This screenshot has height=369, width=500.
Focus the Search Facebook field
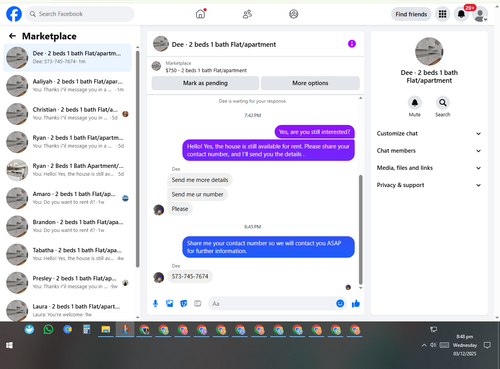80,14
